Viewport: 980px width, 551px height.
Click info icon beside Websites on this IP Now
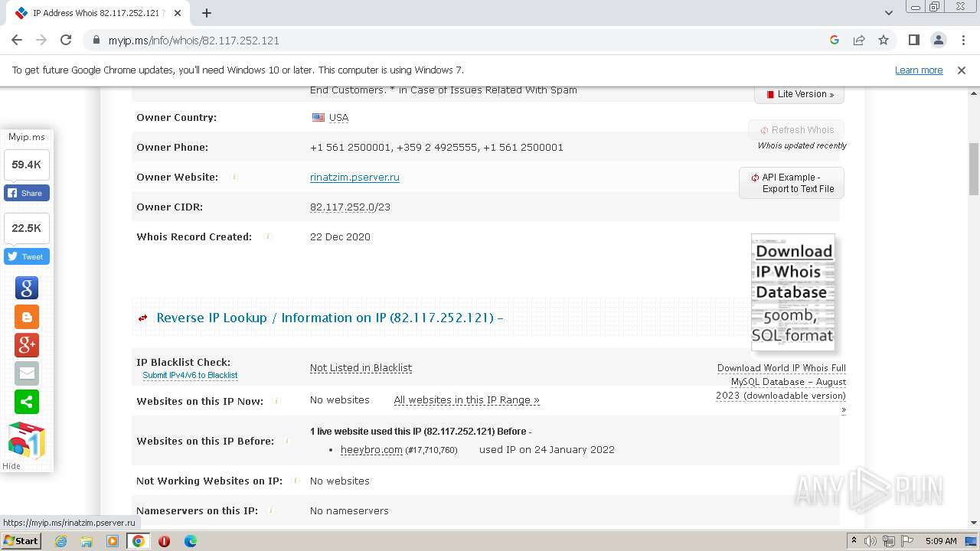(276, 401)
